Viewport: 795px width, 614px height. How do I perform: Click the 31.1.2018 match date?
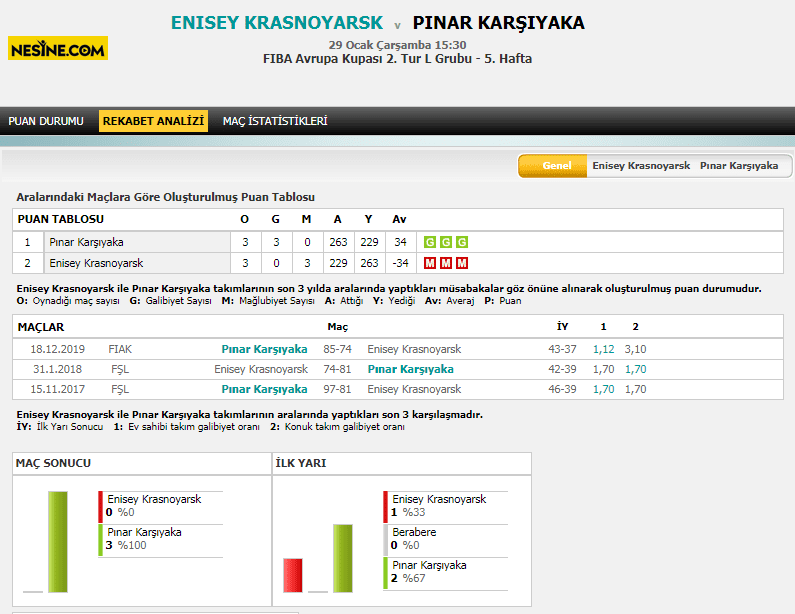pos(57,369)
